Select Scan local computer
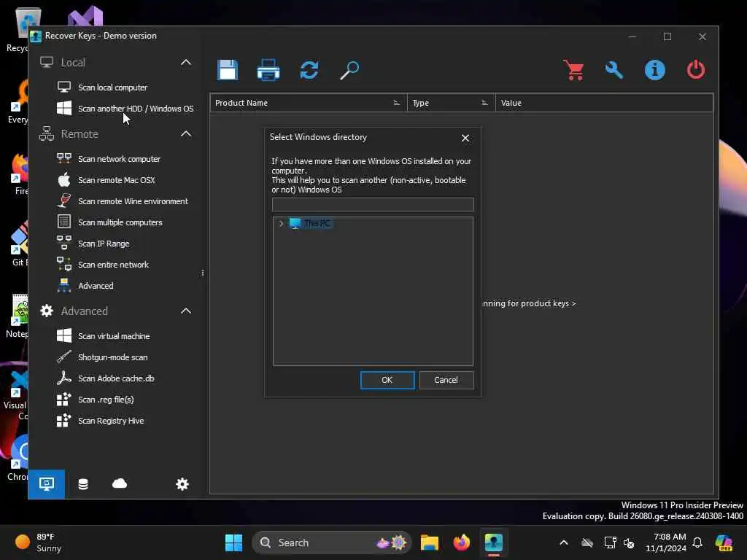Viewport: 747px width, 560px height. pos(112,87)
